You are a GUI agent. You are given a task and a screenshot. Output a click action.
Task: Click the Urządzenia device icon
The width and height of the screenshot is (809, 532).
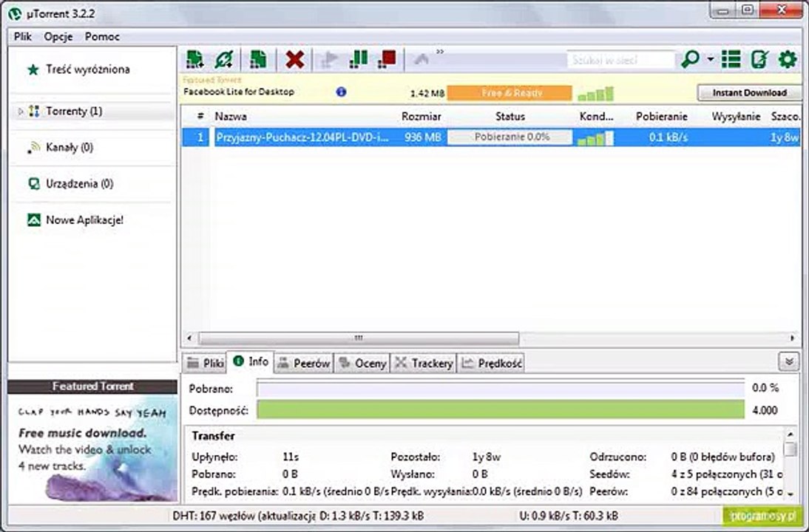click(33, 184)
